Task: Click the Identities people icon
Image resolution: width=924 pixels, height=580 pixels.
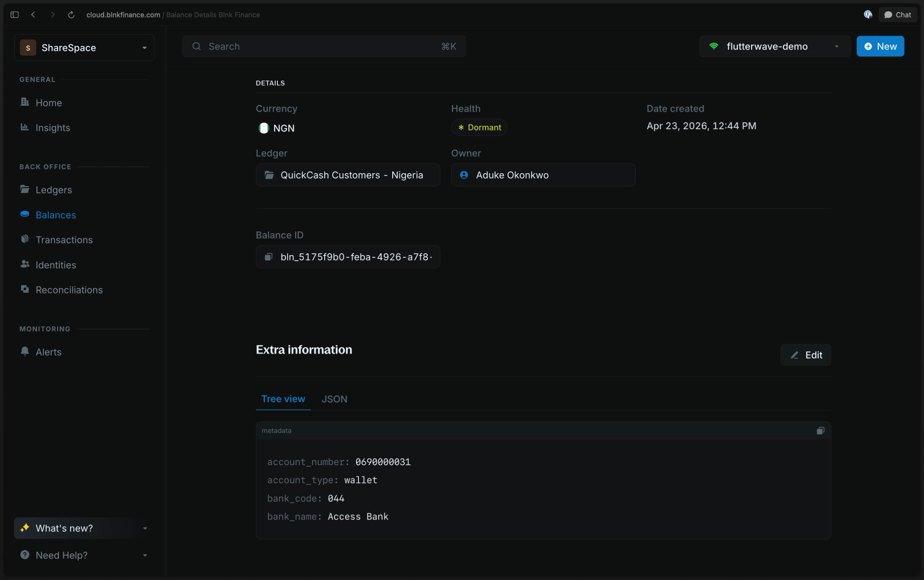Action: click(x=25, y=264)
